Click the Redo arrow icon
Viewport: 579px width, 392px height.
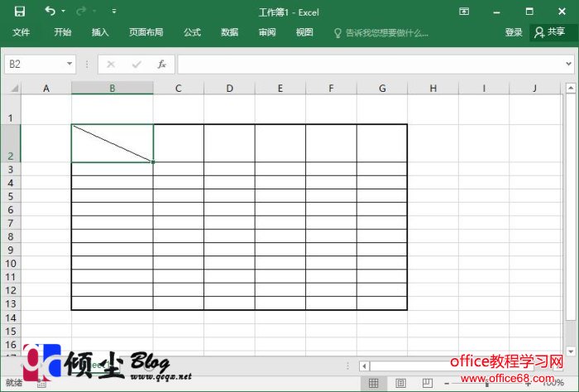click(x=81, y=12)
